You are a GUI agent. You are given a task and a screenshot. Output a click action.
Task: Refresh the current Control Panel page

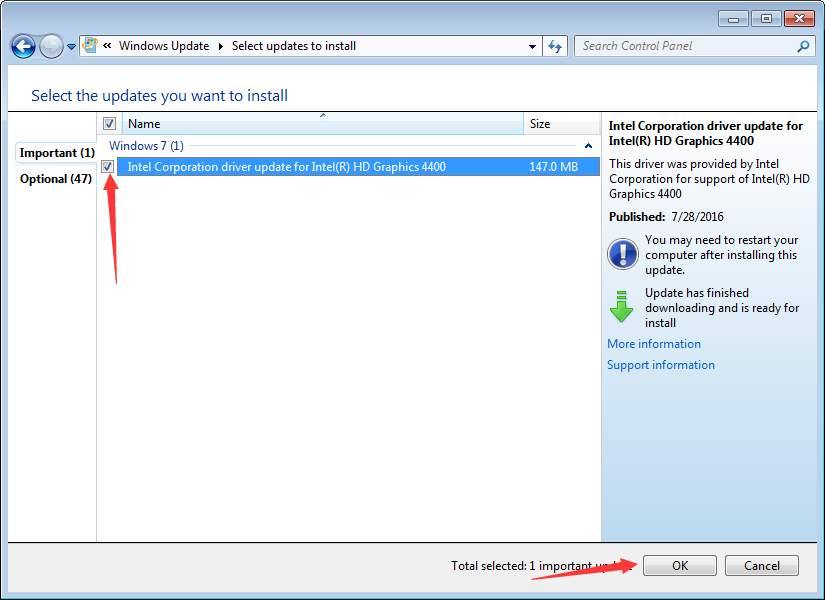(x=555, y=46)
